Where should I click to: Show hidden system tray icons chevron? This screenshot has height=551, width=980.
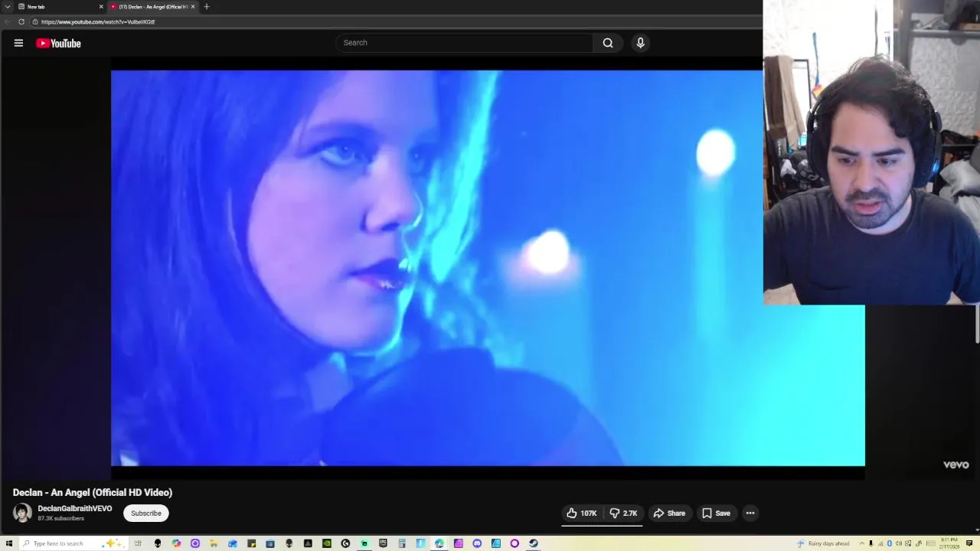(x=861, y=543)
